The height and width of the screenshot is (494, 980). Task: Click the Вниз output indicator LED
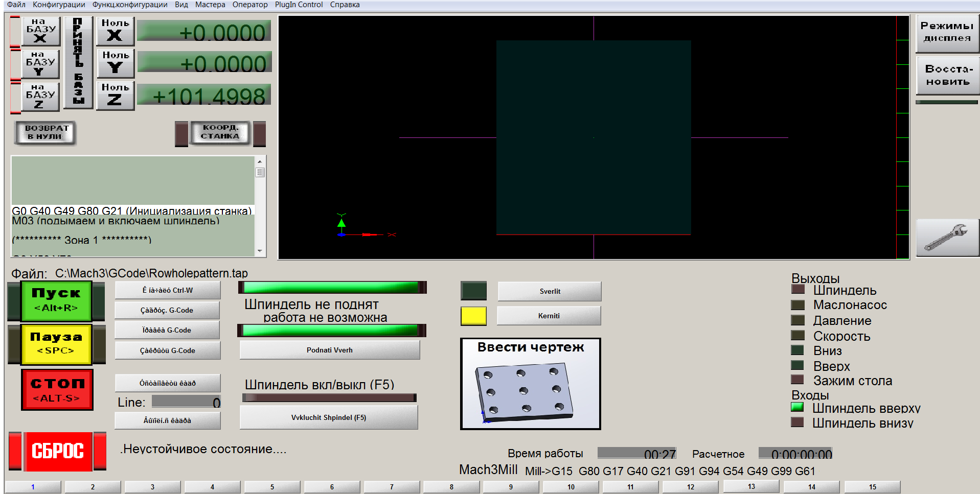coord(797,350)
